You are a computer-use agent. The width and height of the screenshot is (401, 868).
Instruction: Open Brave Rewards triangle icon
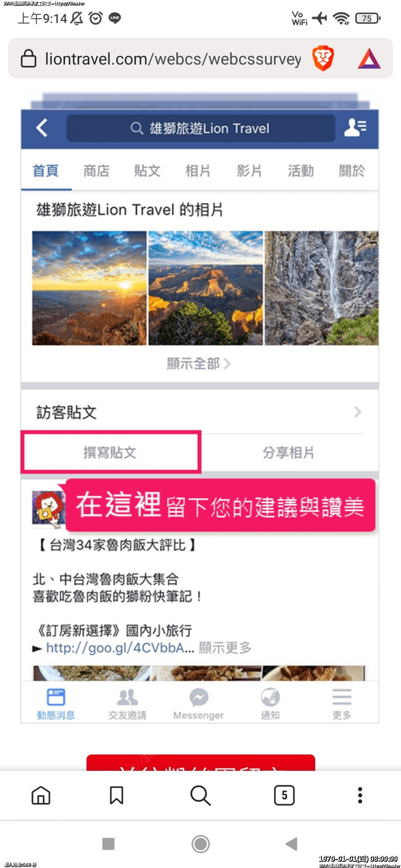369,59
